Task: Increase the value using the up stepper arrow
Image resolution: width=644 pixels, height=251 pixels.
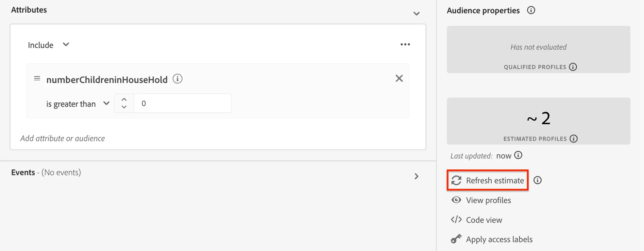Action: [x=124, y=100]
